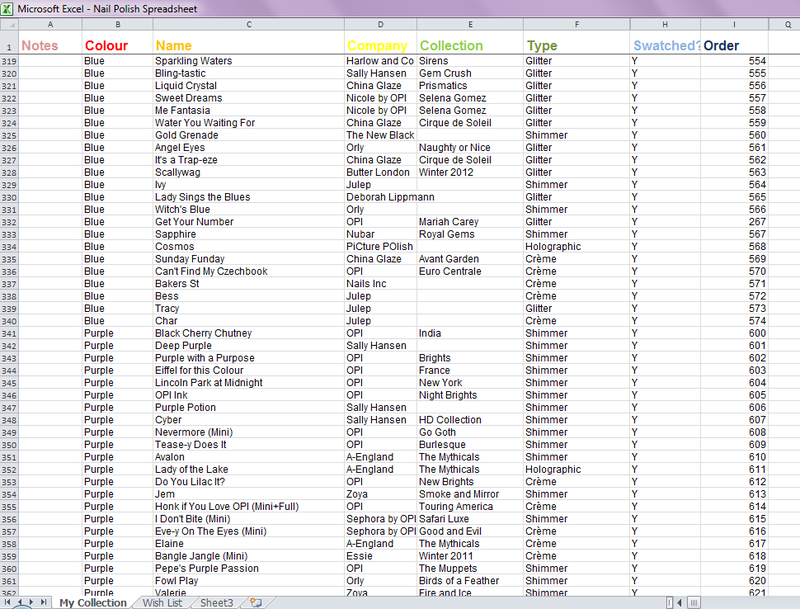Select the cell 'Nails Inc'
800x609 pixels.
[x=381, y=284]
